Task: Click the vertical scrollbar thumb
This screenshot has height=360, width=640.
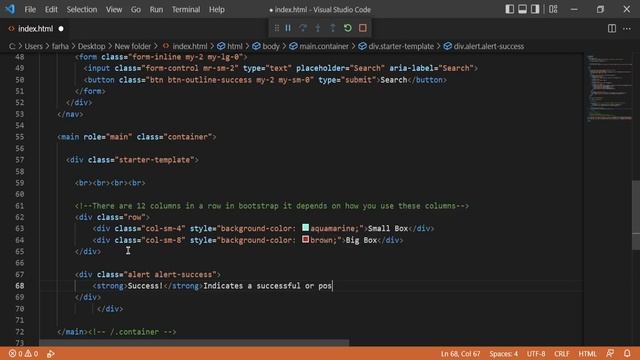Action: tap(636, 215)
